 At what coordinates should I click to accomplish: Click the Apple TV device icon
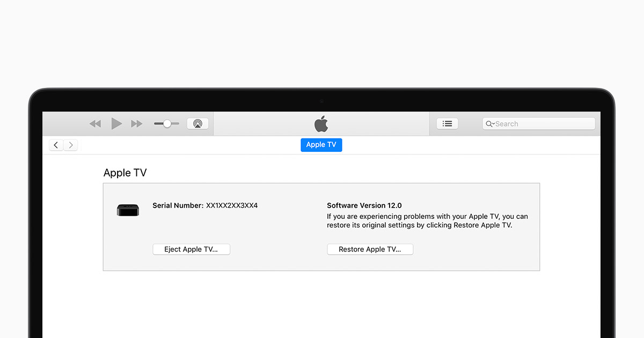[x=128, y=210]
